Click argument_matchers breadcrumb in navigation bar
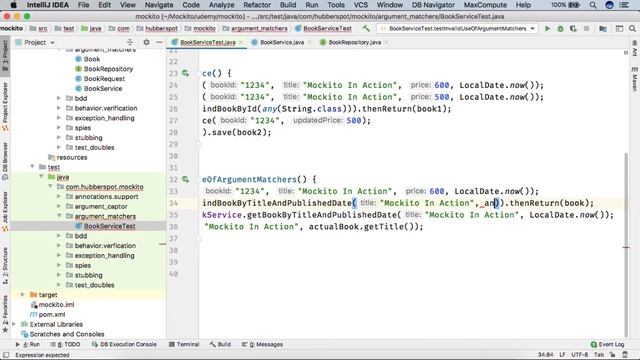The width and height of the screenshot is (640, 360). tap(259, 29)
